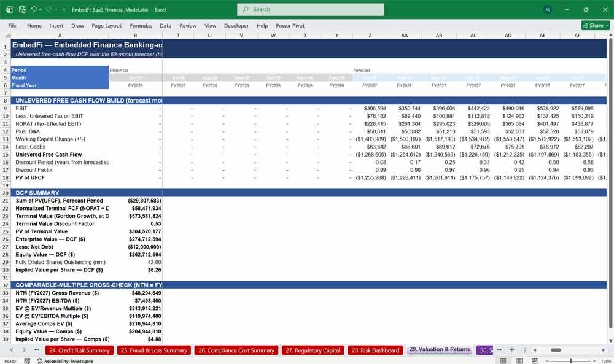The width and height of the screenshot is (614, 364).
Task: Click the Share button
Action: click(x=596, y=25)
